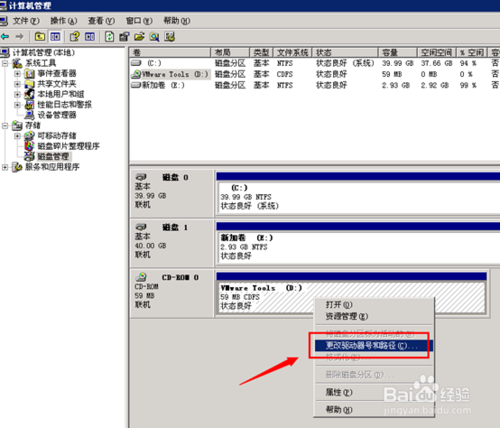Select 本地用户和组 label in the tree
Viewport: 500px width, 428px height.
tap(61, 94)
